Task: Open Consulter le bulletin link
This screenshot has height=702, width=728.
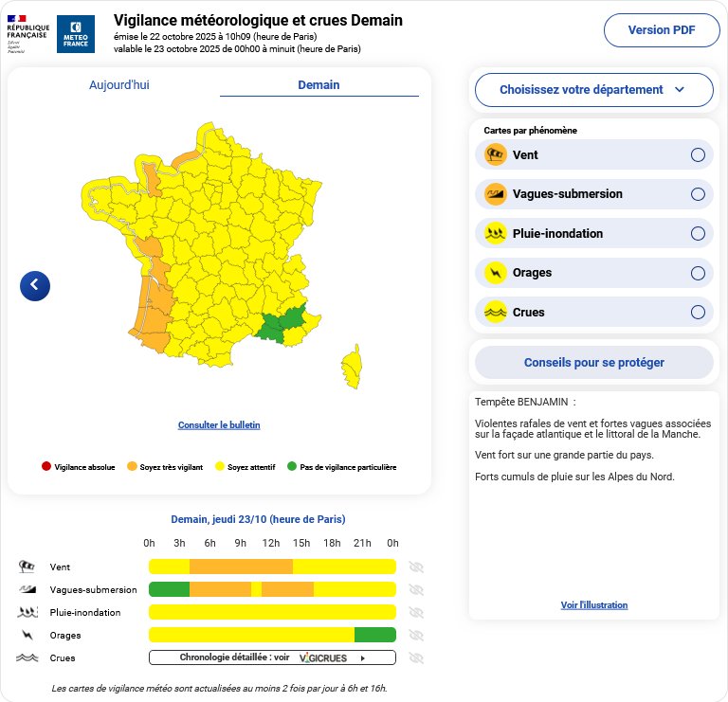Action: (219, 425)
